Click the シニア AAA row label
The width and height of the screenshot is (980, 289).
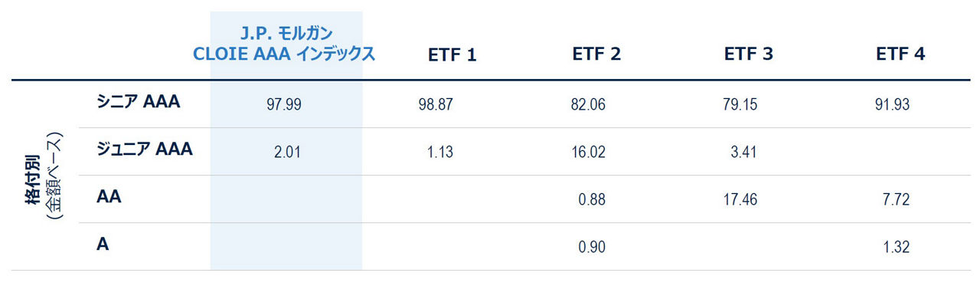[x=139, y=101]
